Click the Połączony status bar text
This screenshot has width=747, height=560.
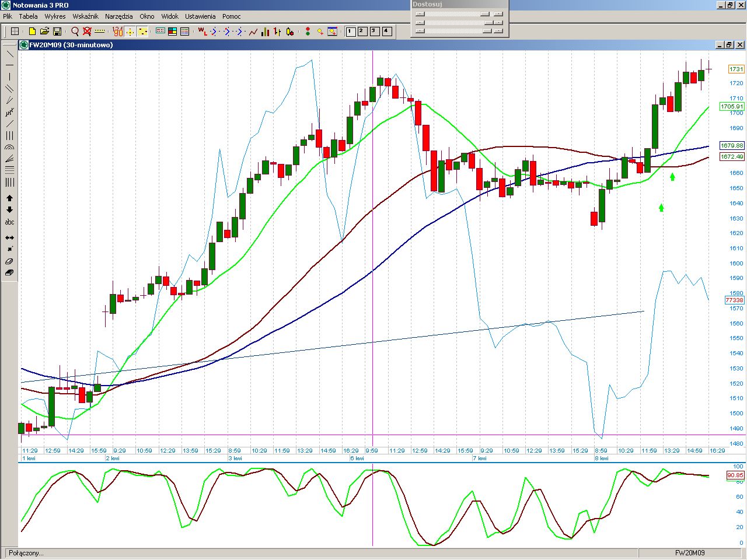26,553
